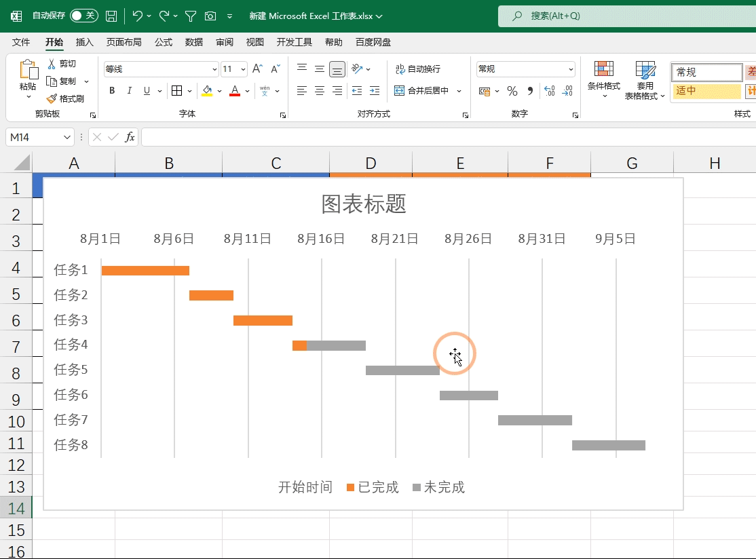Align text to top
756x559 pixels.
click(302, 69)
